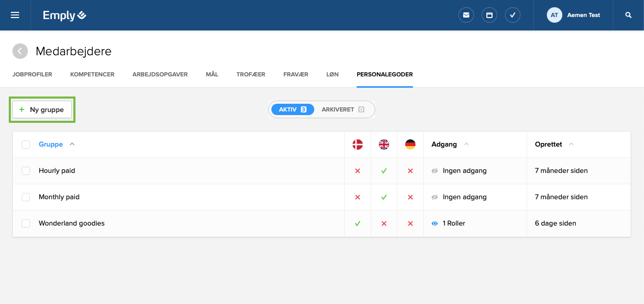
Task: Open the checkmark tasks icon
Action: pyautogui.click(x=512, y=15)
